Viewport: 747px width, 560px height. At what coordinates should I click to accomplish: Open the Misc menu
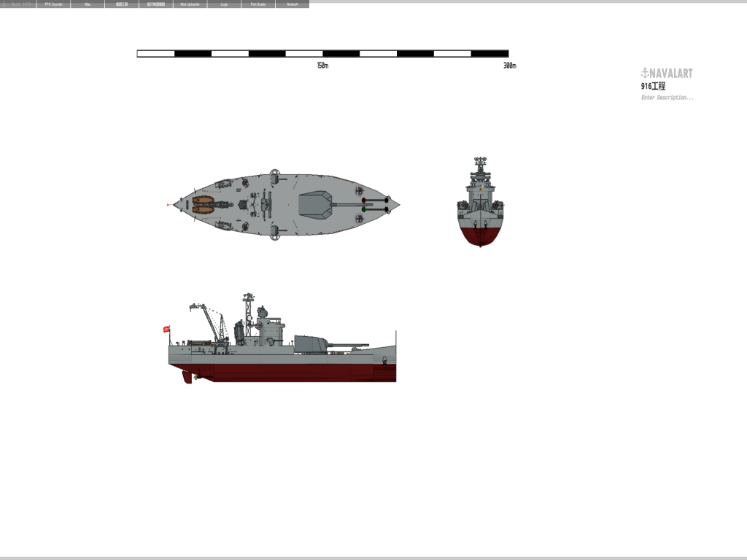[x=88, y=4]
